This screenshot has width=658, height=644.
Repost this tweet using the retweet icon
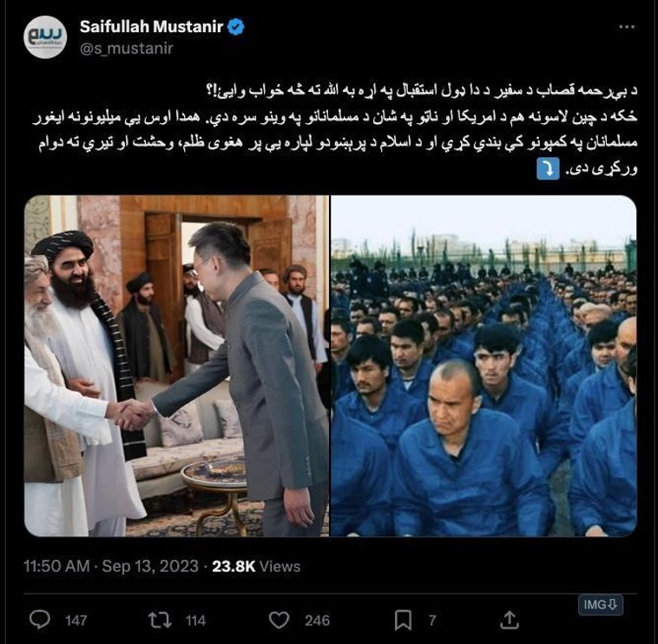pyautogui.click(x=160, y=620)
